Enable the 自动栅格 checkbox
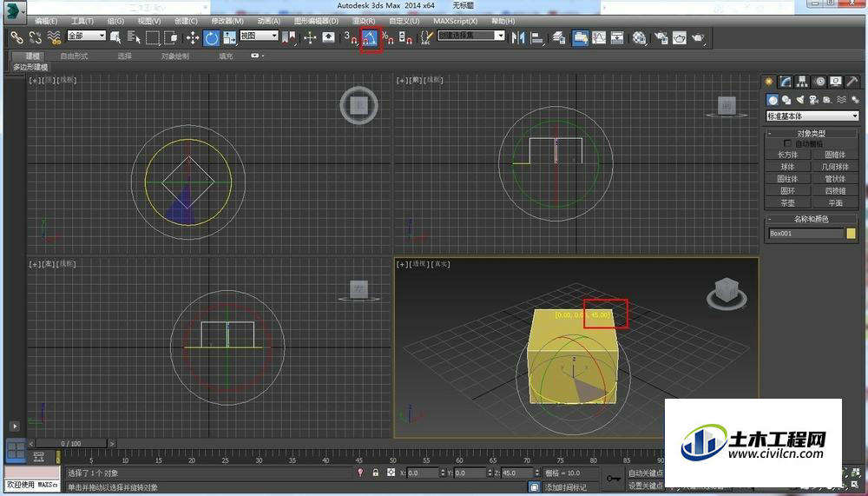This screenshot has height=496, width=868. tap(787, 143)
